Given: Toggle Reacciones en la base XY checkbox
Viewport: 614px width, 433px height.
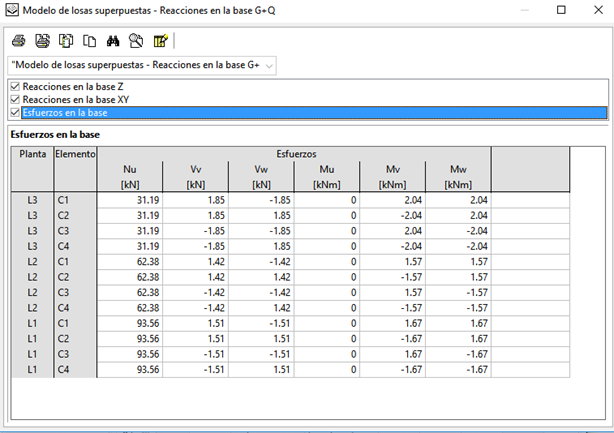Looking at the screenshot, I should [14, 100].
